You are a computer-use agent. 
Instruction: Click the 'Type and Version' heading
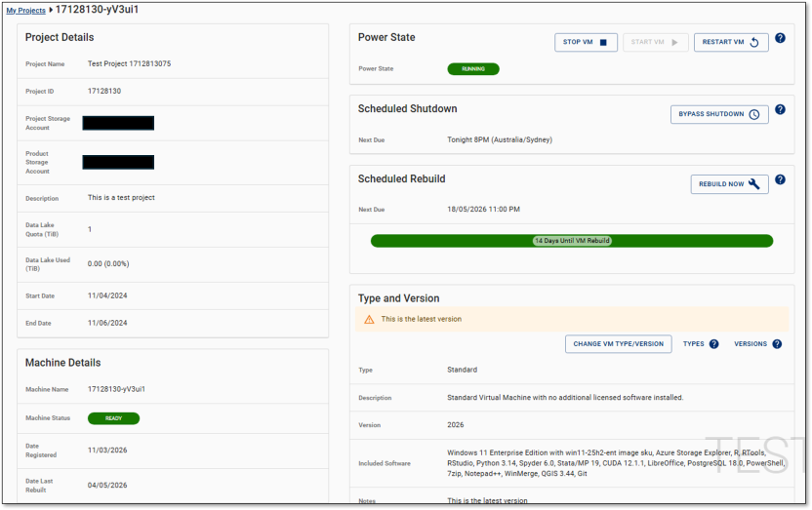tap(399, 299)
